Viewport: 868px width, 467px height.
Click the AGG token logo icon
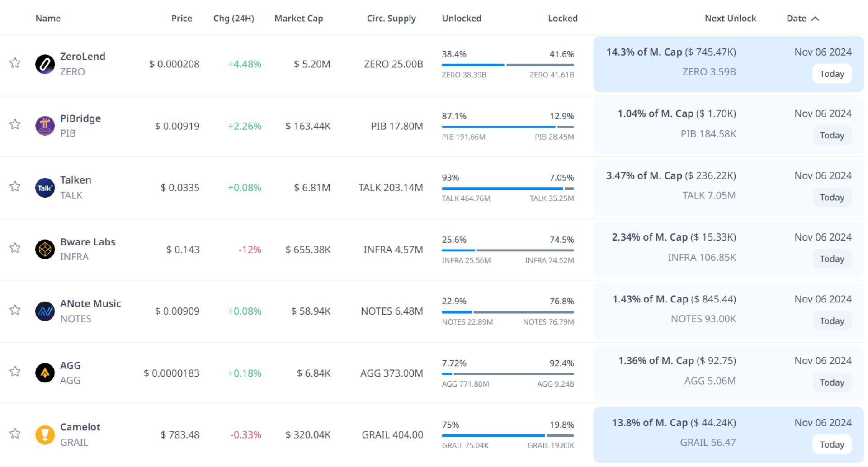pos(45,373)
